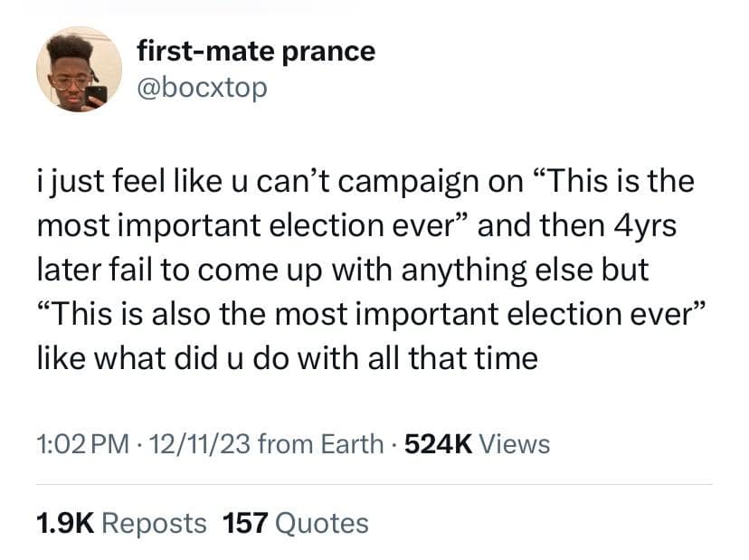Open the Quotes list
This screenshot has width=749, height=560.
click(320, 523)
